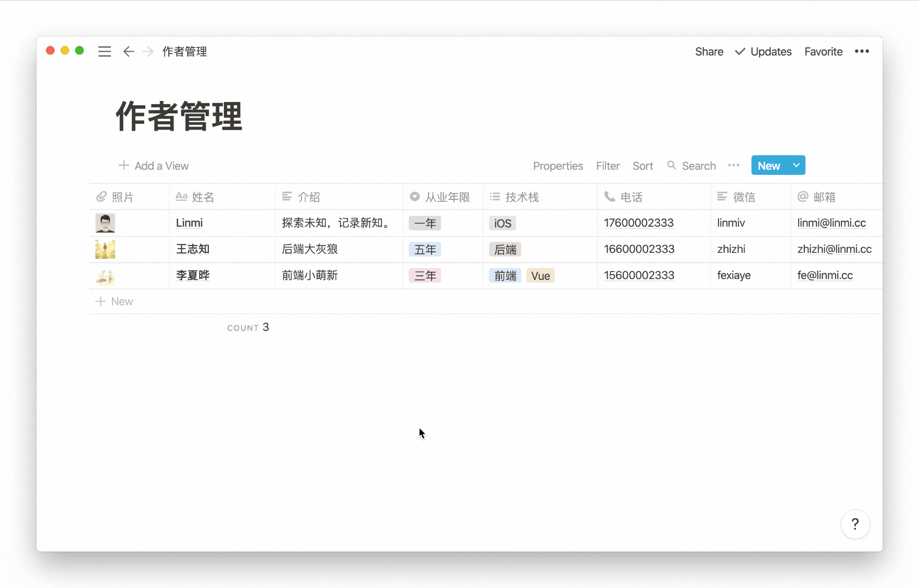Click the 微信 column text icon
The width and height of the screenshot is (919, 588).
tap(722, 197)
